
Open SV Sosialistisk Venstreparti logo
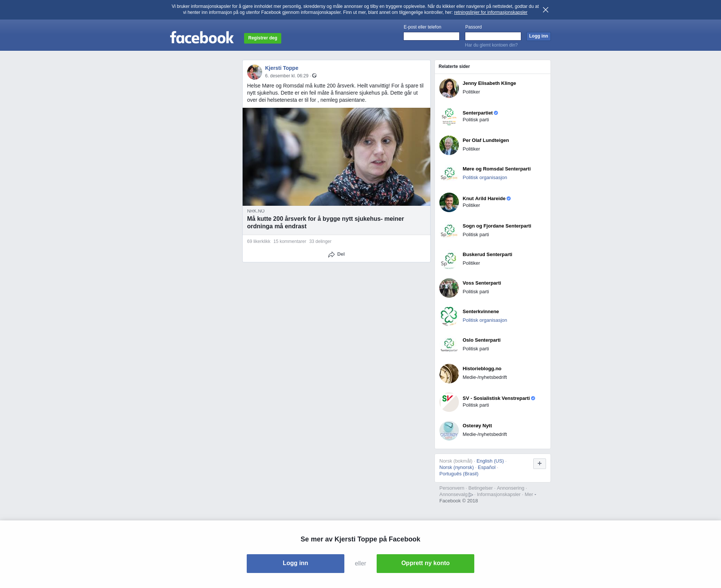[449, 402]
